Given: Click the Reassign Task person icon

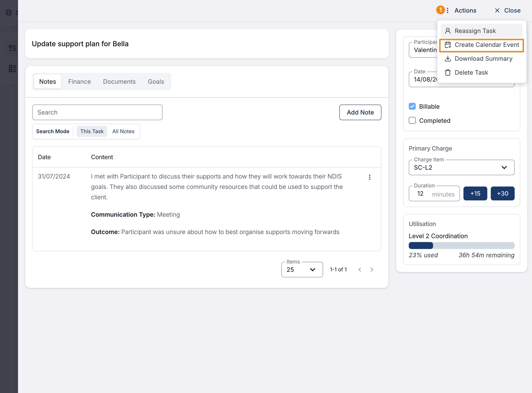Looking at the screenshot, I should 448,31.
